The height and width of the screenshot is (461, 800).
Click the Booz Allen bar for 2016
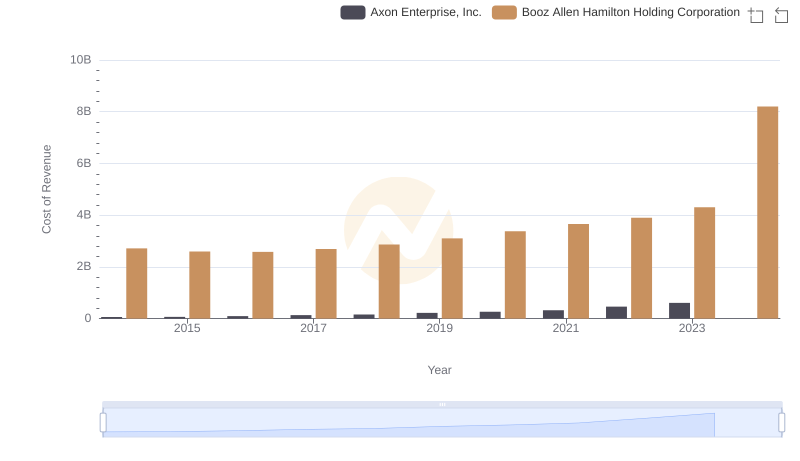point(263,285)
